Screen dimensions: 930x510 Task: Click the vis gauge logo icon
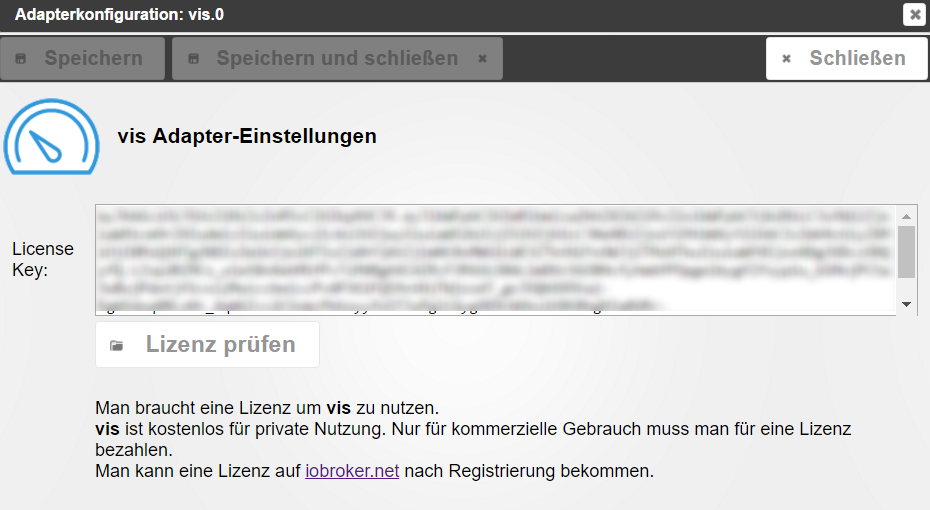52,136
